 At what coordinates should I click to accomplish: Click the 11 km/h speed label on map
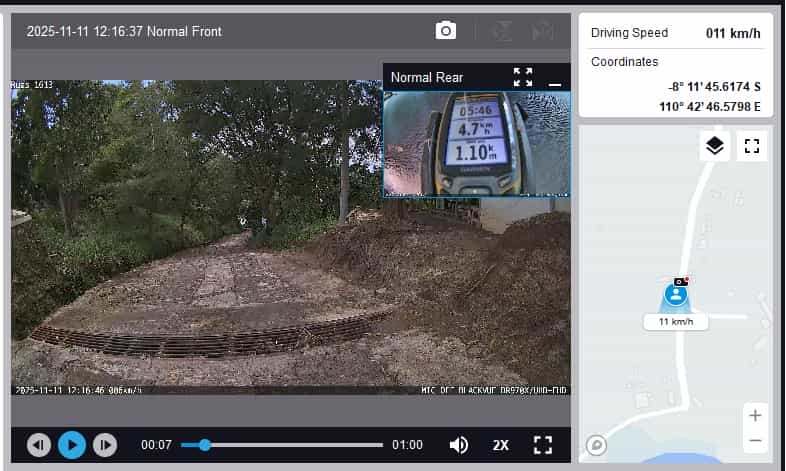tap(676, 322)
